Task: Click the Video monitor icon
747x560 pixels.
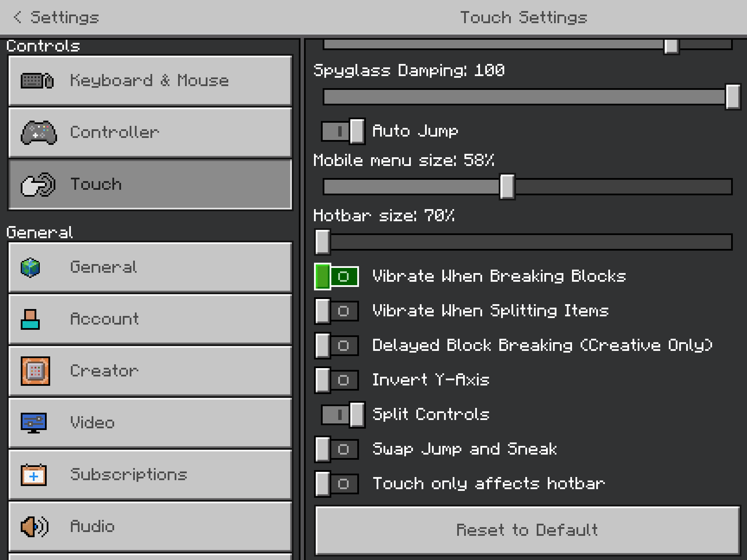Action: (34, 422)
